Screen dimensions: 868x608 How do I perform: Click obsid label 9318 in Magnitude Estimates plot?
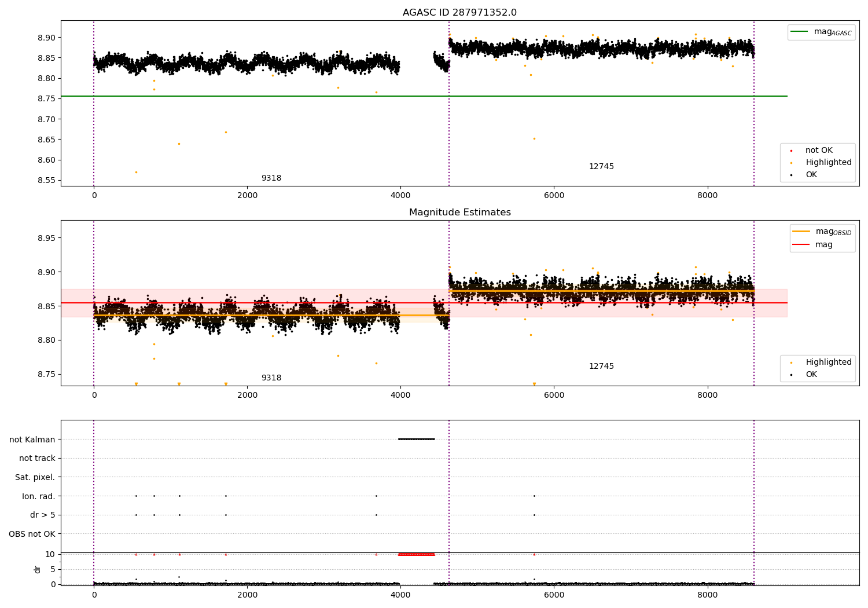pos(271,378)
